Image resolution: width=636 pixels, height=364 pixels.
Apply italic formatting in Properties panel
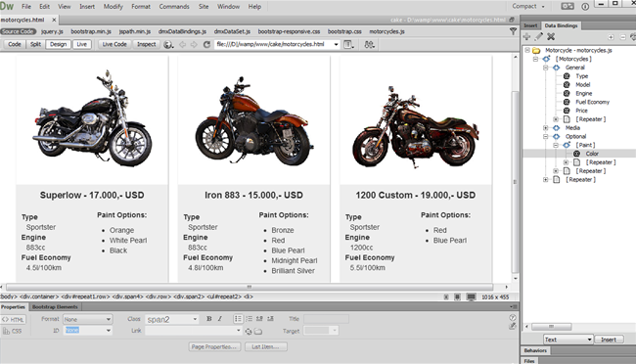(x=220, y=319)
